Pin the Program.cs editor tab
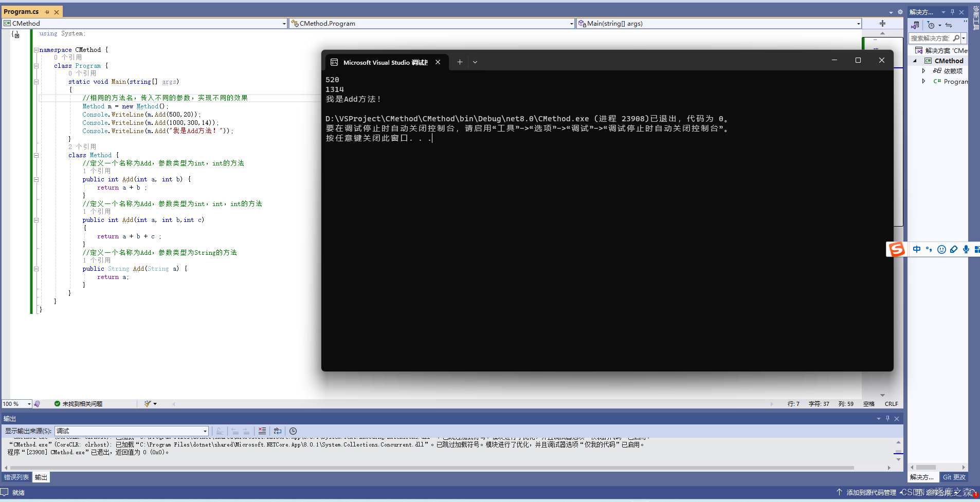The height and width of the screenshot is (502, 980). click(47, 12)
